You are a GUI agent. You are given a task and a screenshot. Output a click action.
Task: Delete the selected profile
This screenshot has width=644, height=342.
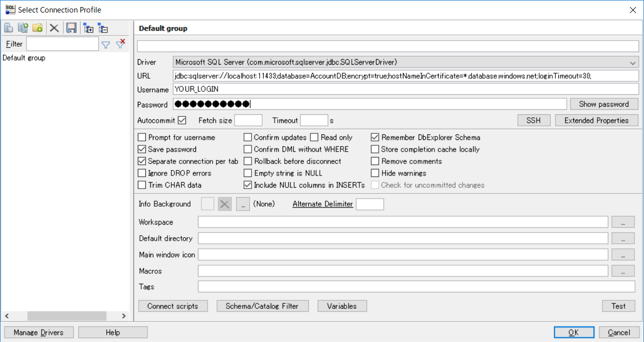(54, 28)
